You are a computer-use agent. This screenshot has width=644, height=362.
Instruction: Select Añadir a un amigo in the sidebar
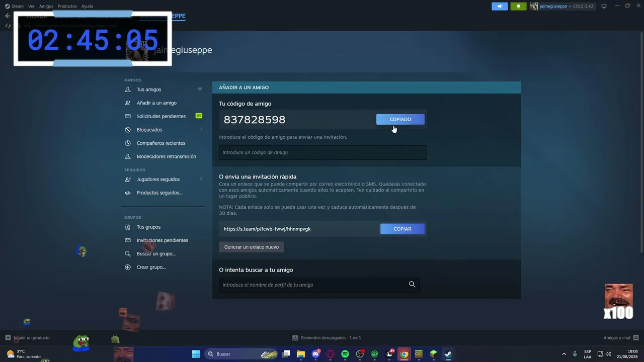[x=156, y=103]
